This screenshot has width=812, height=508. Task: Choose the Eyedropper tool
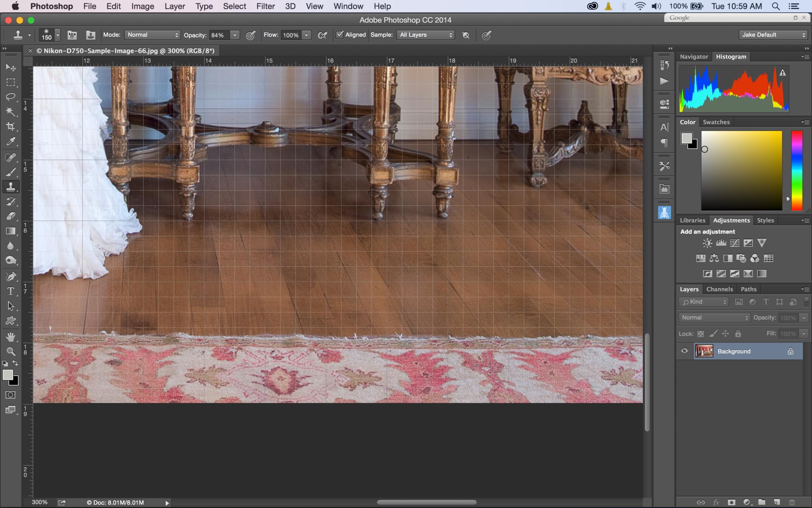tap(10, 142)
